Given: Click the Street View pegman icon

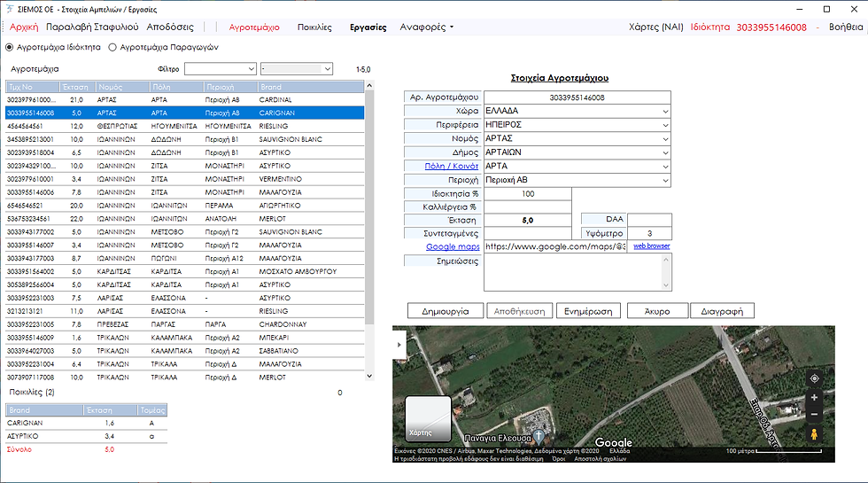Looking at the screenshot, I should pos(814,434).
